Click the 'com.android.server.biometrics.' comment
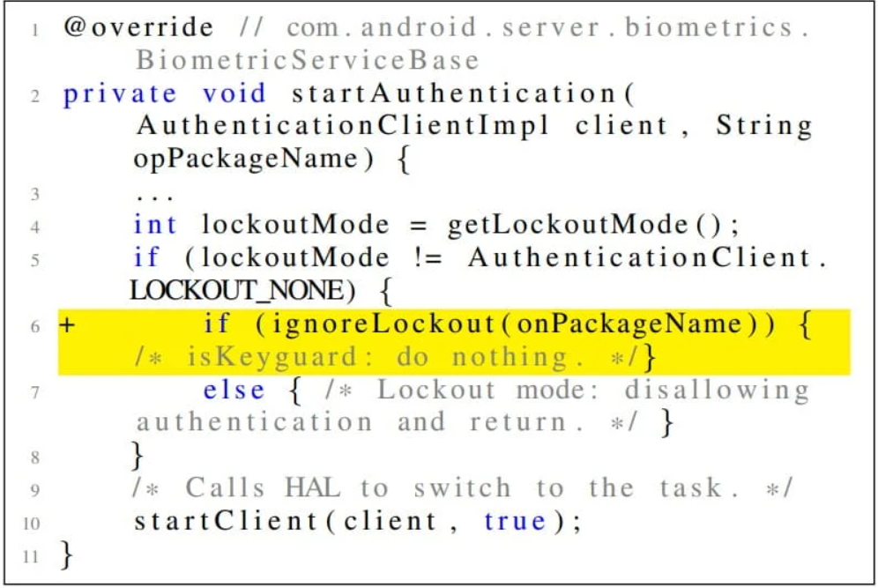This screenshot has width=878, height=588. (548, 26)
